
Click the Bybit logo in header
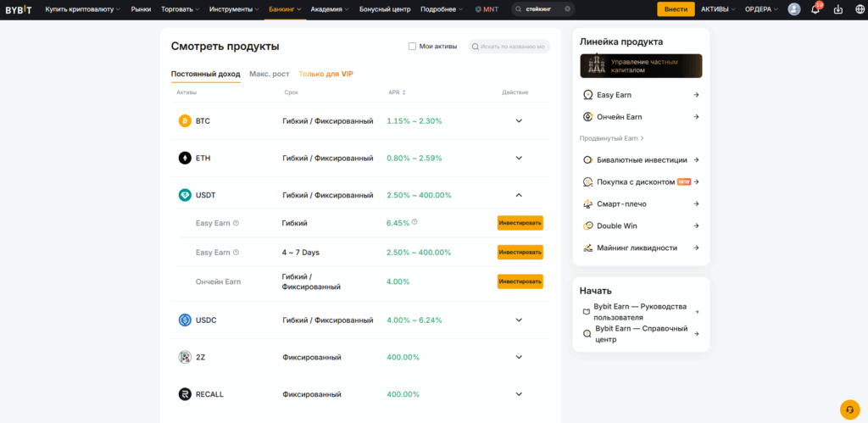click(19, 9)
